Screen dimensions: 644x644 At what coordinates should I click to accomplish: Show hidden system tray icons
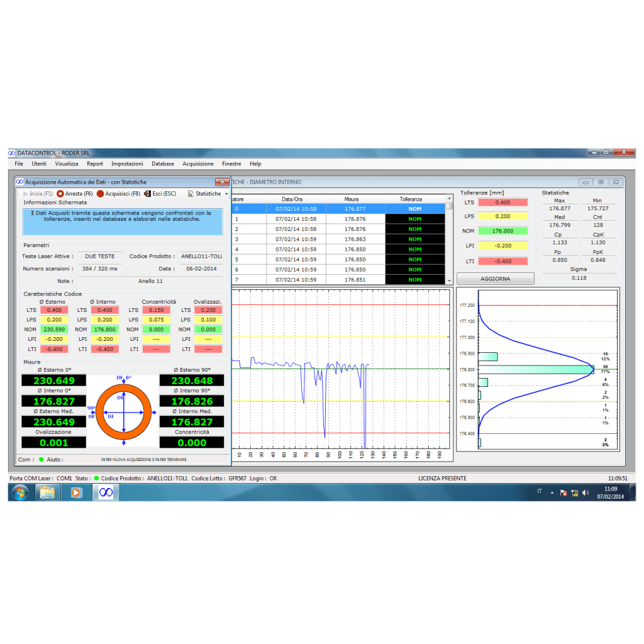[x=552, y=493]
